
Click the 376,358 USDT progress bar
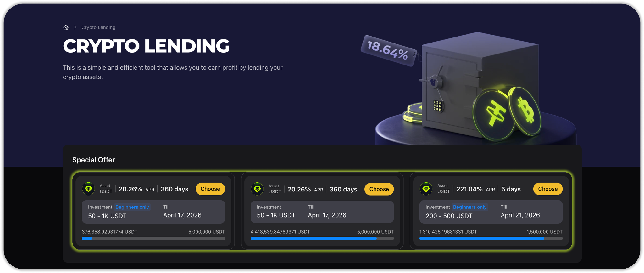pyautogui.click(x=153, y=239)
